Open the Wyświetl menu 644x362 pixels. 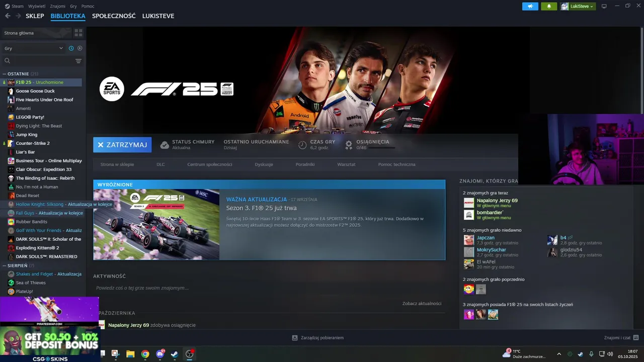[37, 6]
